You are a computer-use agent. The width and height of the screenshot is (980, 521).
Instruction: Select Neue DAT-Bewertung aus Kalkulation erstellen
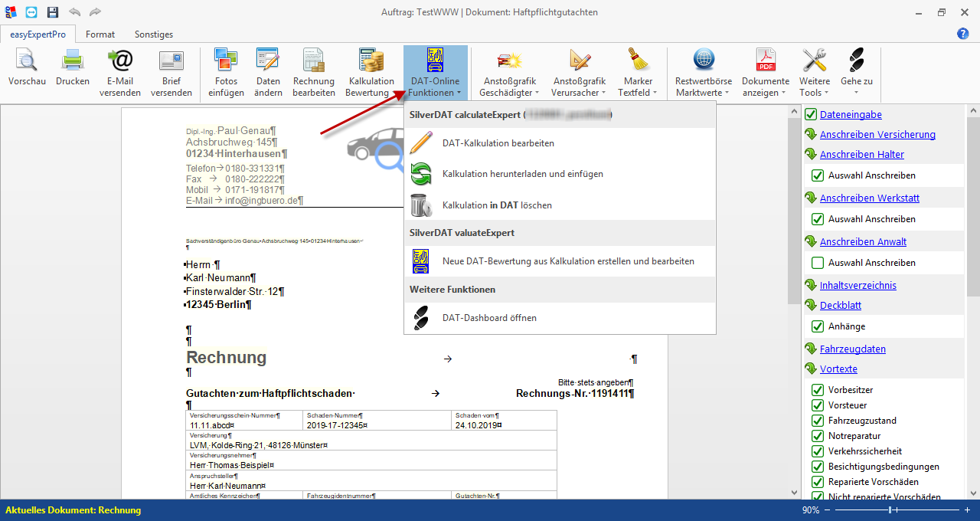click(560, 261)
